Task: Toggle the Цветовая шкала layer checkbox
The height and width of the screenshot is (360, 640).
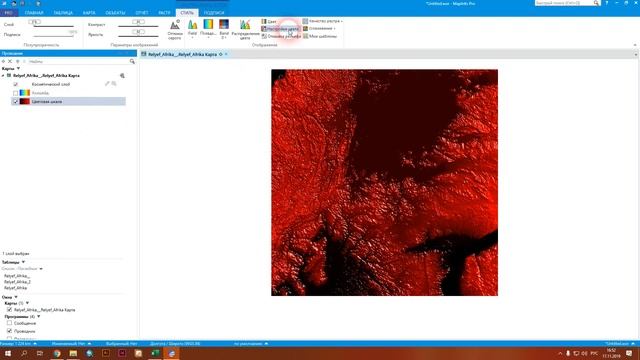Action: pos(16,102)
